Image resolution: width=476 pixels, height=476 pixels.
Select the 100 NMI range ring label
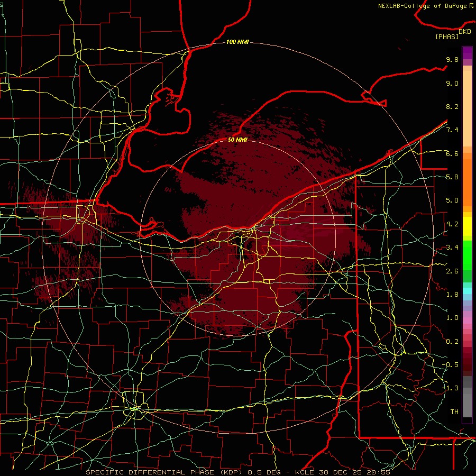tap(237, 42)
